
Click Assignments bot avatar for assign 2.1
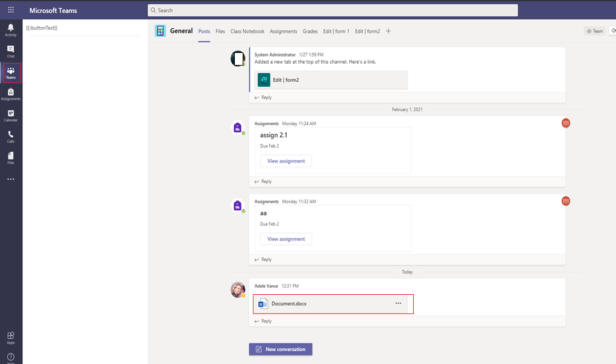237,128
